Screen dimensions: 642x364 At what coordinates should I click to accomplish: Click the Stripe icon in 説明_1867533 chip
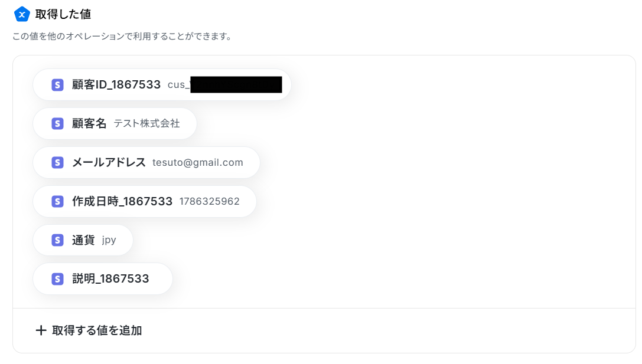(57, 279)
